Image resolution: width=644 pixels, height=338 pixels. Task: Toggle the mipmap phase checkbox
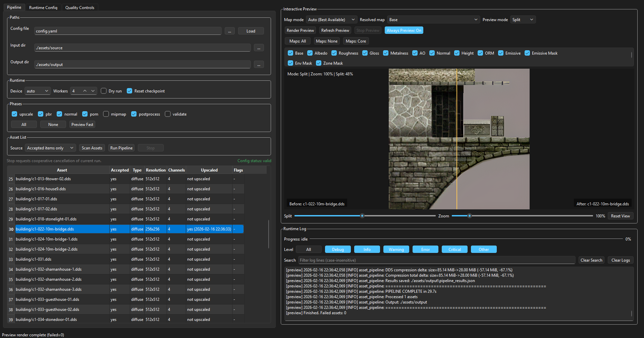click(106, 114)
